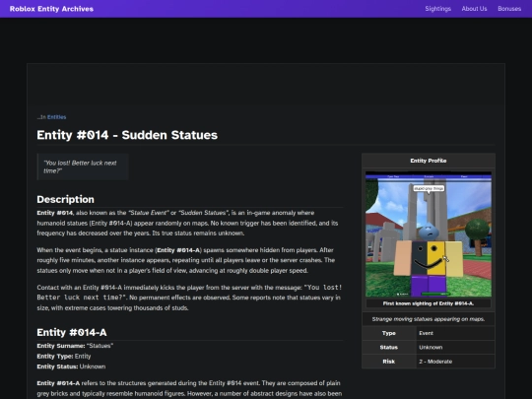Click the Status row label in profile

tap(389, 348)
